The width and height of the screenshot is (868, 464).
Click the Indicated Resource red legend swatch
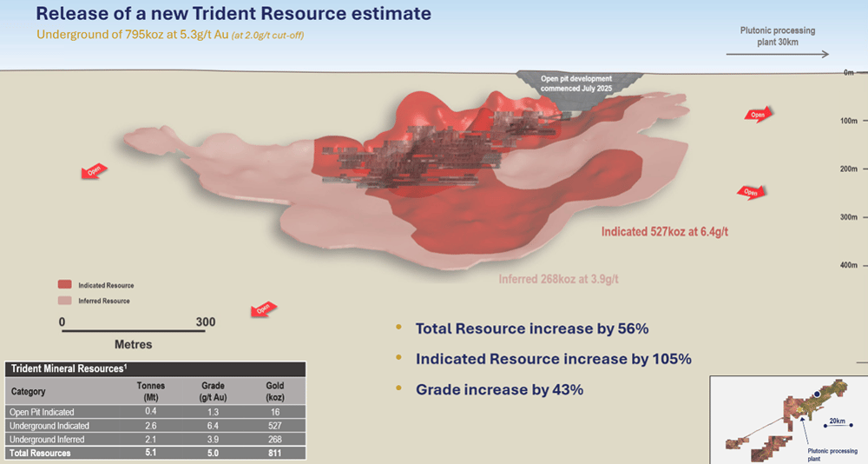(65, 284)
